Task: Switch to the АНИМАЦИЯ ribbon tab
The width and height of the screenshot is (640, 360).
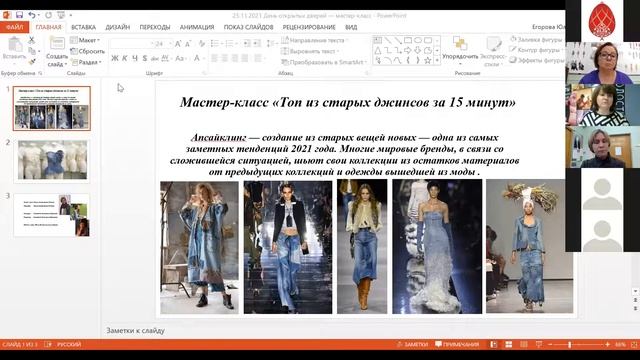Action: [197, 27]
